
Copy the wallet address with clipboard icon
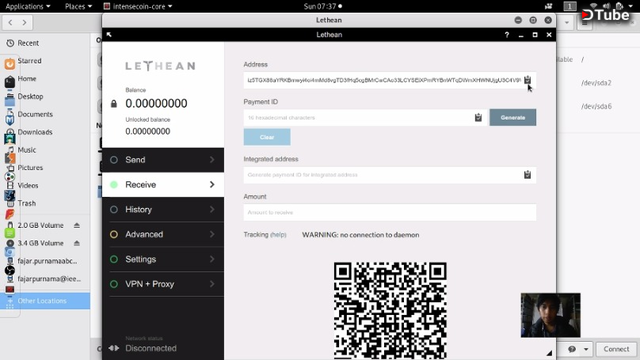pyautogui.click(x=527, y=80)
